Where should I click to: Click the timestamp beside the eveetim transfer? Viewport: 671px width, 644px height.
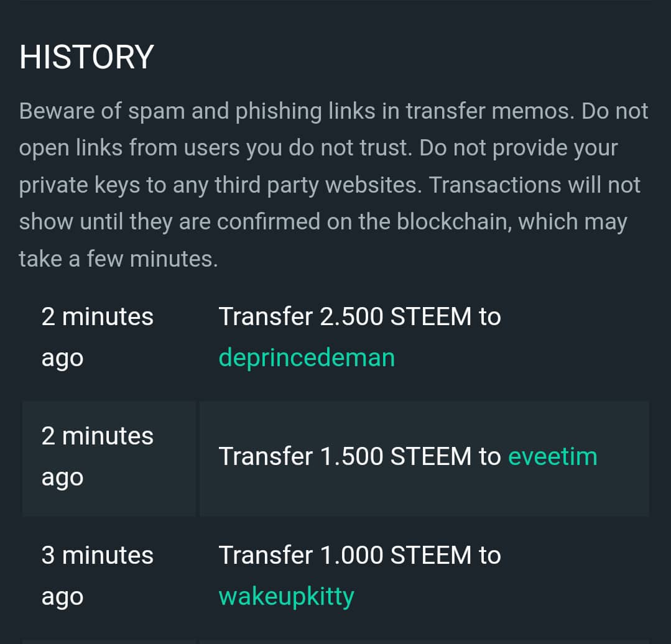pos(97,456)
